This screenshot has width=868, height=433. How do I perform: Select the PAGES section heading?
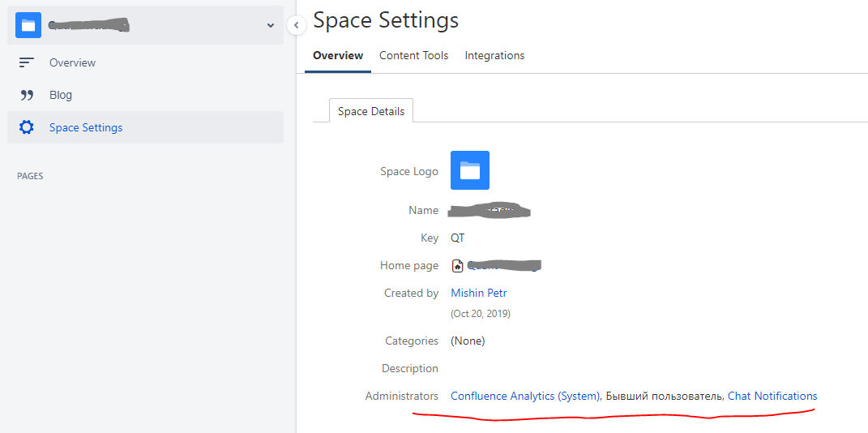(30, 176)
